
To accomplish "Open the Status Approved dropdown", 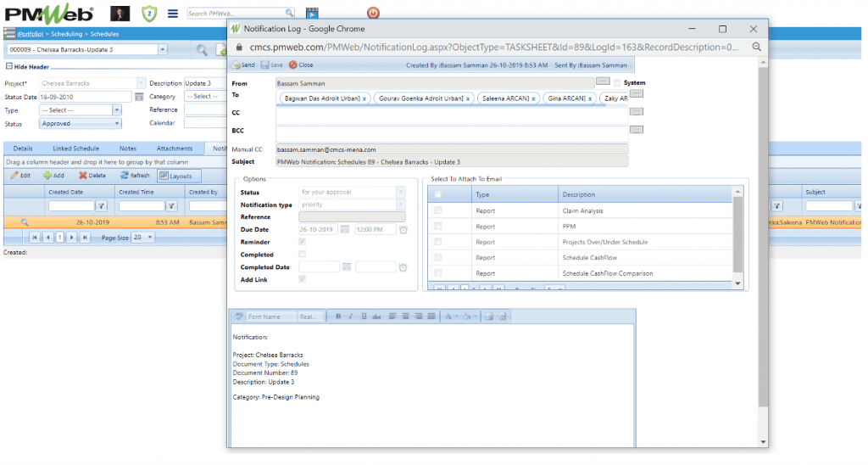I will pyautogui.click(x=117, y=124).
